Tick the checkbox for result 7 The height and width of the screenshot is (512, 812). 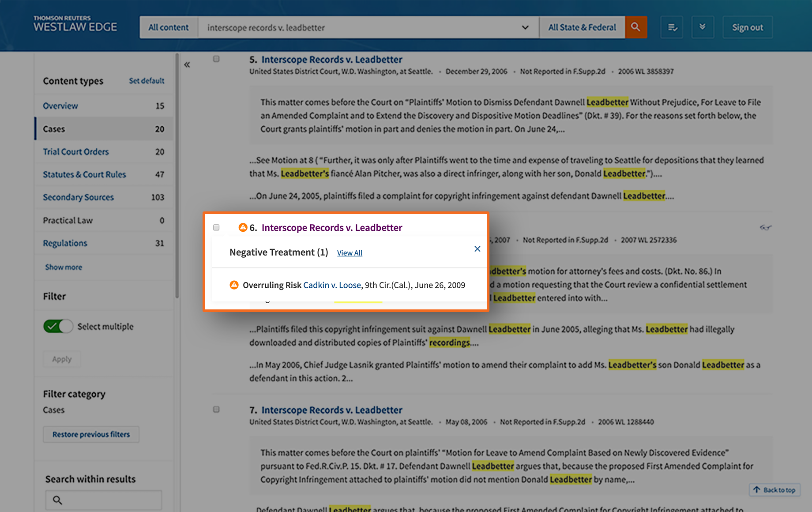coord(216,409)
